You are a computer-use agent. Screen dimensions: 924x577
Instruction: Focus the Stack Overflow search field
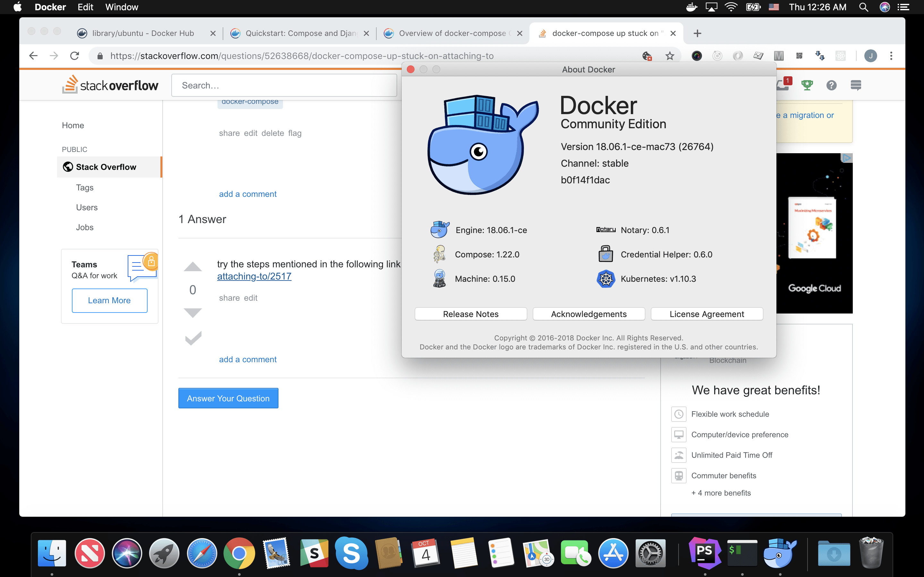tap(284, 86)
